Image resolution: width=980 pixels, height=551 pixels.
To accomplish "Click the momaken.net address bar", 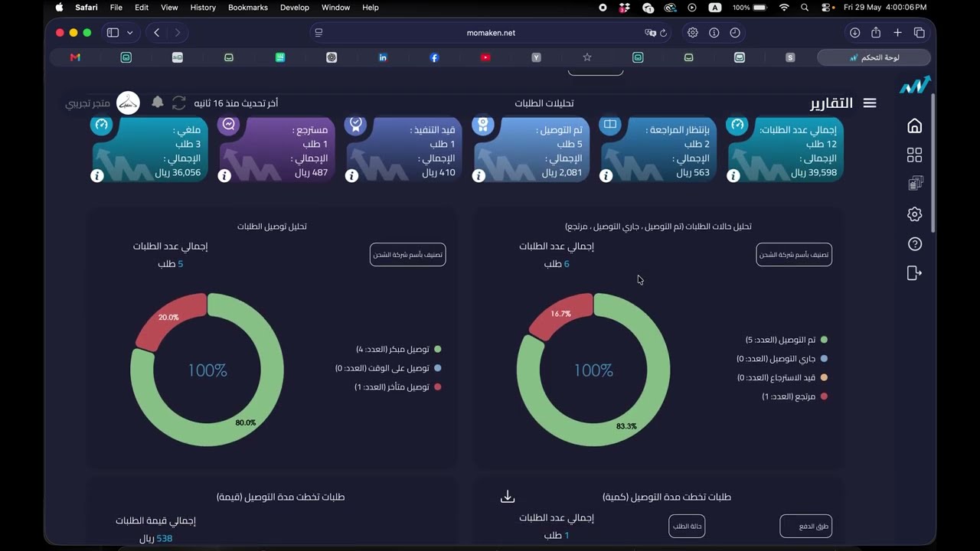I will [x=491, y=33].
